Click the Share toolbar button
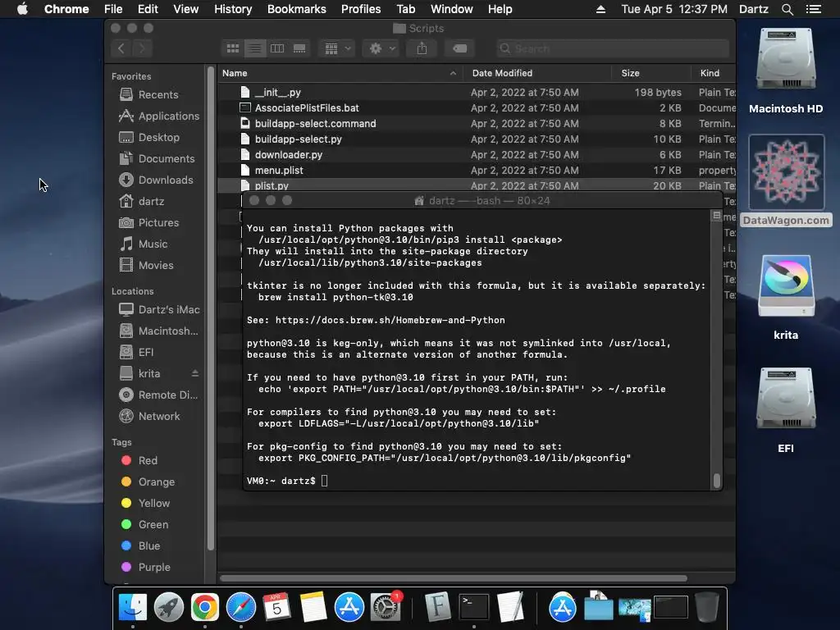840x630 pixels. (422, 48)
